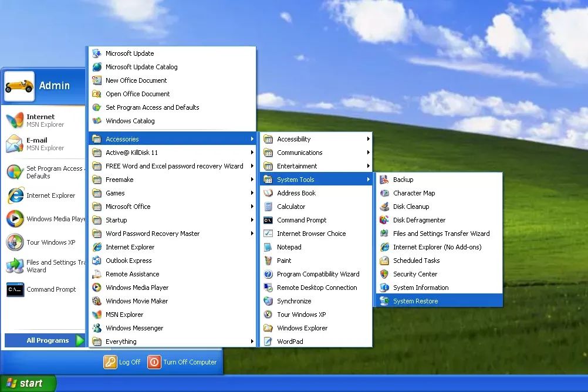Click 'MSN Explorer' in All Programs list
Viewport: 588px width, 392px height.
(x=124, y=315)
